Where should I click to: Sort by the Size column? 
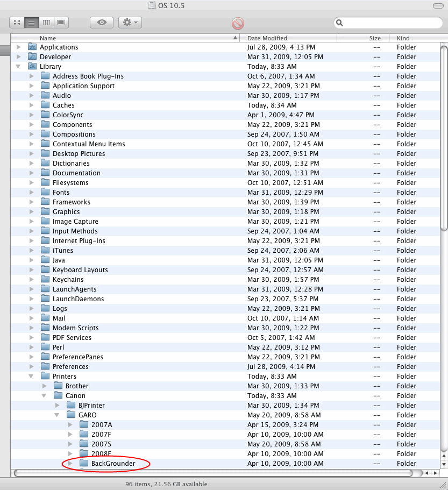[x=374, y=38]
